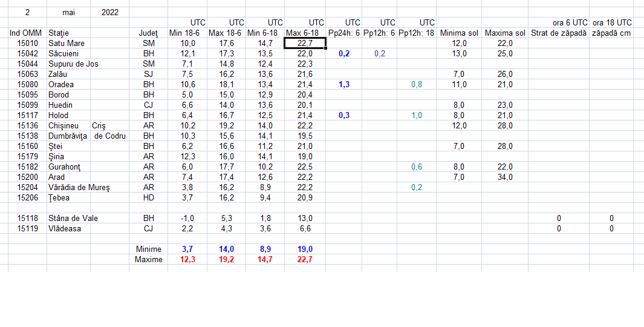644x327 pixels.
Task: Select Vlădeasa Max 6-18 value 6,6
Action: pos(305,228)
